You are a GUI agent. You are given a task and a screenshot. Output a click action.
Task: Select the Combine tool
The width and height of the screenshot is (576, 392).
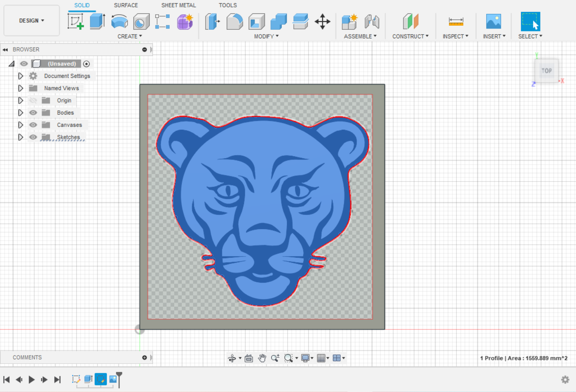coord(279,22)
